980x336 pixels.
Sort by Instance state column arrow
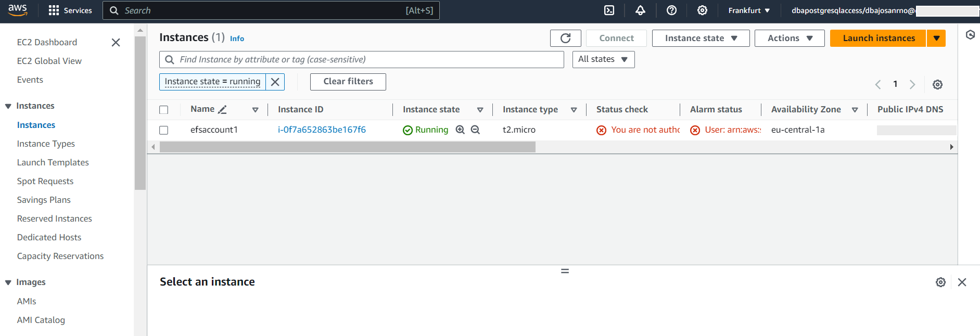coord(480,110)
